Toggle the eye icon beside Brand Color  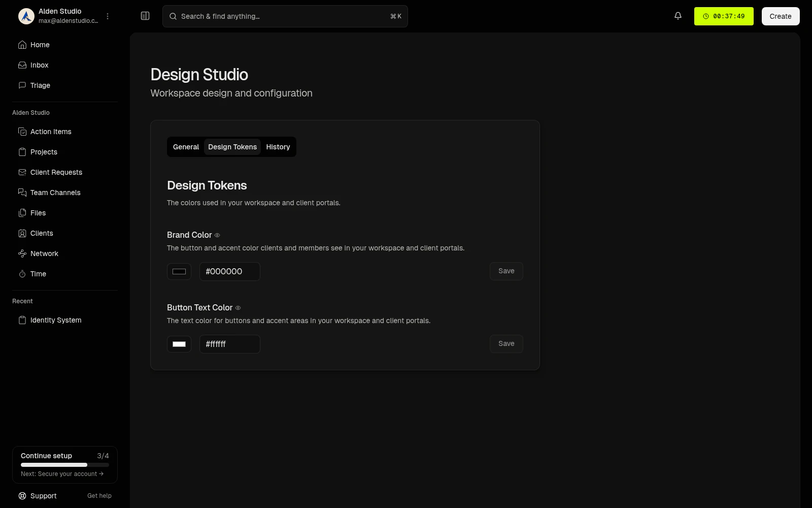click(x=217, y=235)
